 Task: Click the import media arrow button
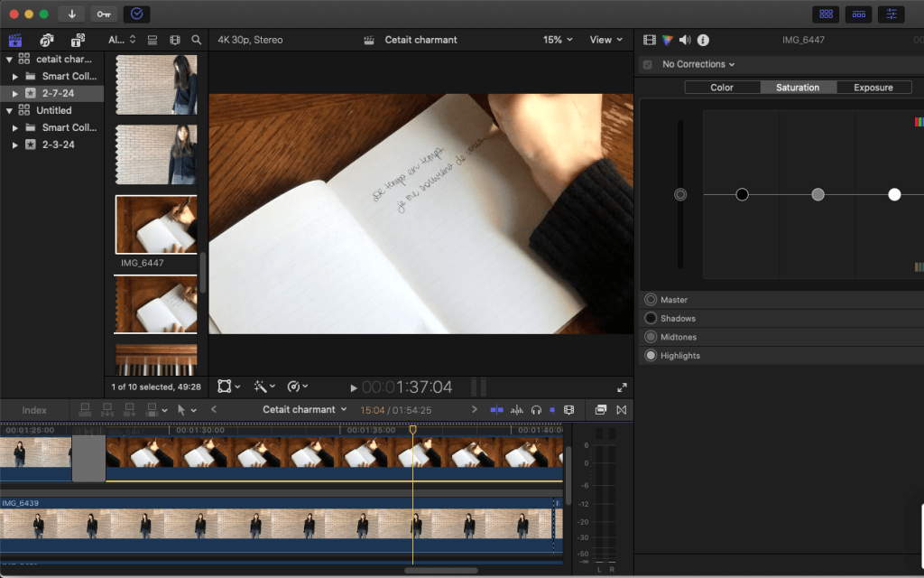point(71,14)
